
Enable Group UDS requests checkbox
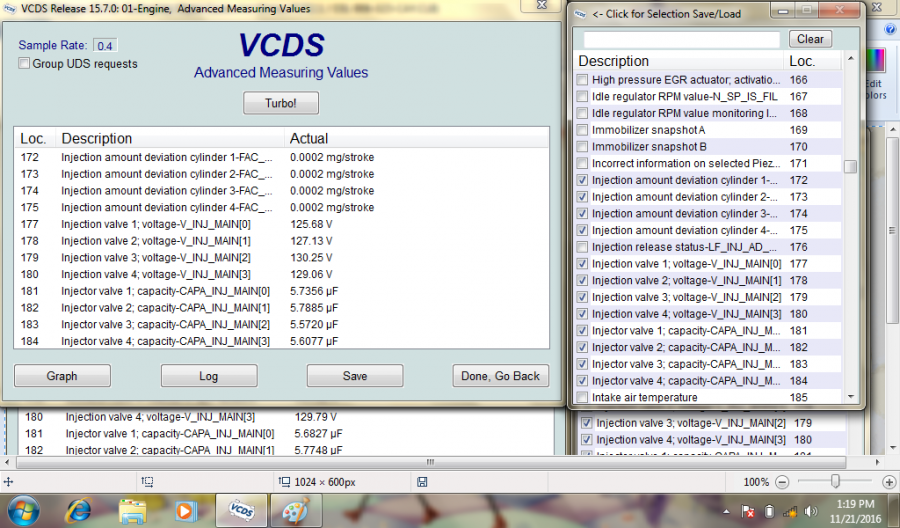pos(24,64)
